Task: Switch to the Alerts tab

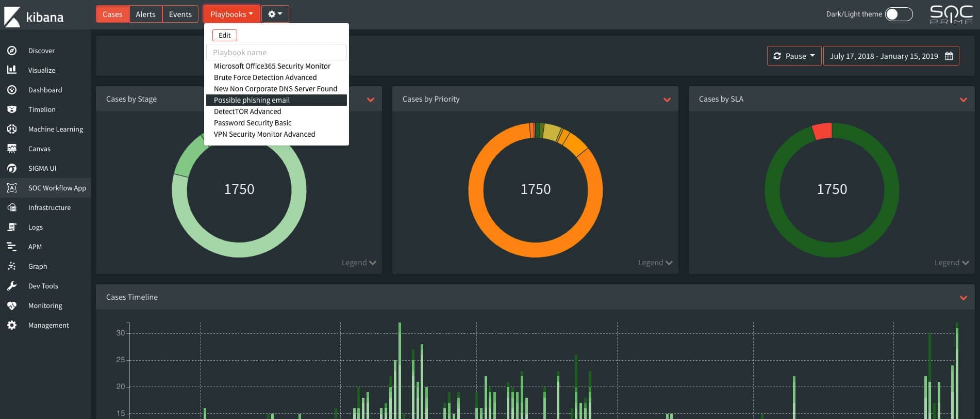Action: tap(145, 14)
